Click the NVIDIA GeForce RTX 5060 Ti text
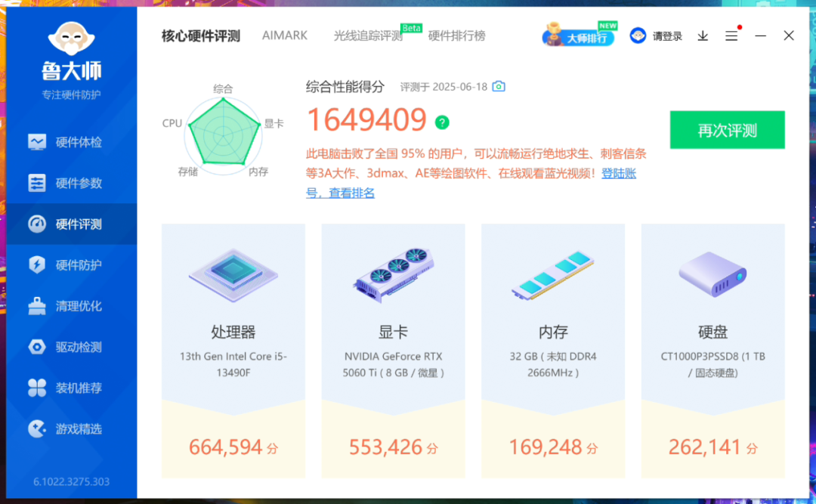This screenshot has height=504, width=816. pyautogui.click(x=394, y=364)
